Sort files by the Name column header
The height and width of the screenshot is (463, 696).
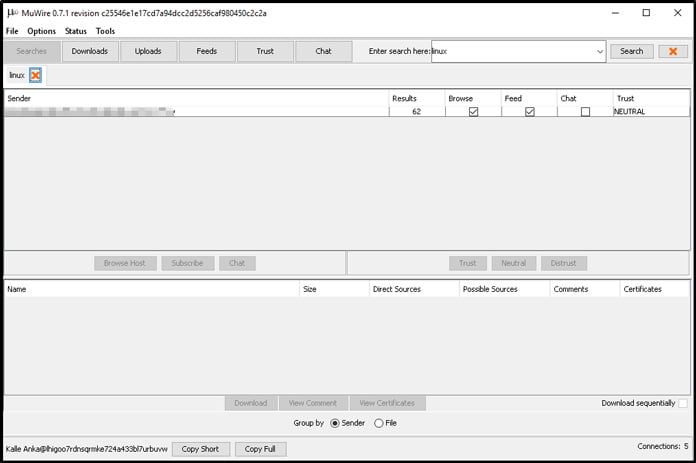pyautogui.click(x=152, y=289)
